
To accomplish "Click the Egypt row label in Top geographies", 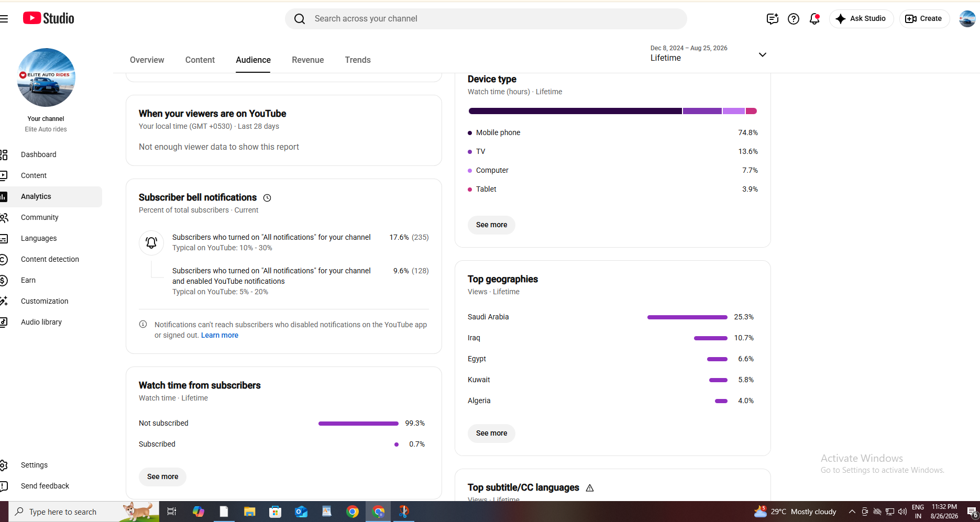I will pos(477,359).
